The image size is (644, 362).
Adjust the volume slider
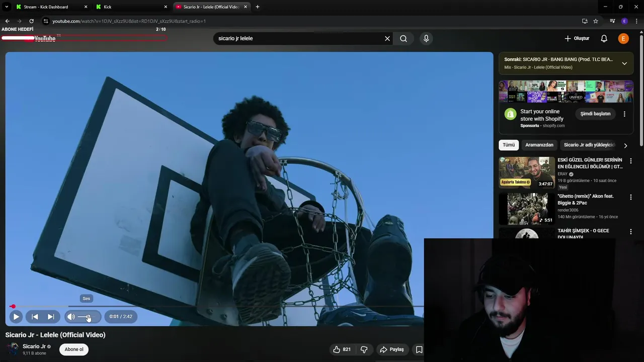tap(87, 317)
